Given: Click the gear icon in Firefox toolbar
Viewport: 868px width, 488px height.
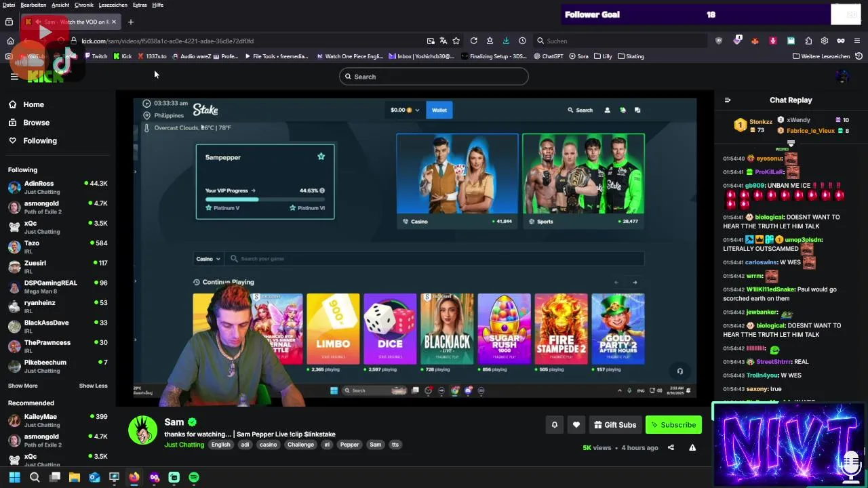Looking at the screenshot, I should (x=825, y=41).
